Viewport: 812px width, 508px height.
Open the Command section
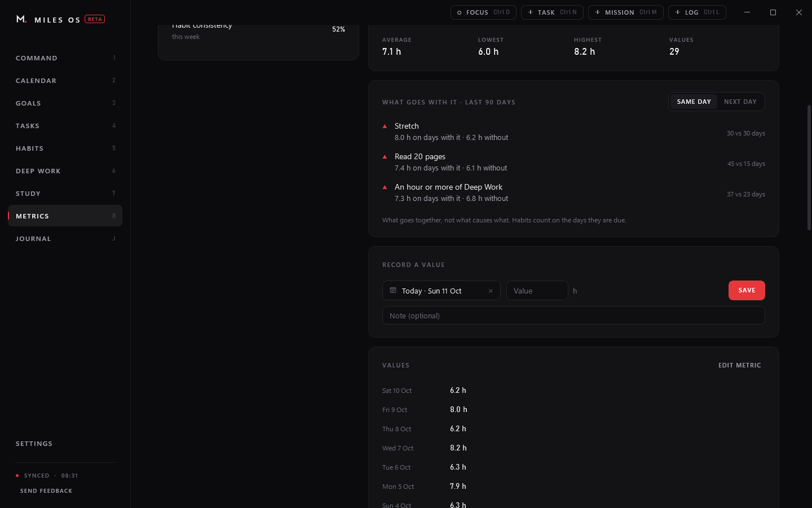click(x=65, y=58)
